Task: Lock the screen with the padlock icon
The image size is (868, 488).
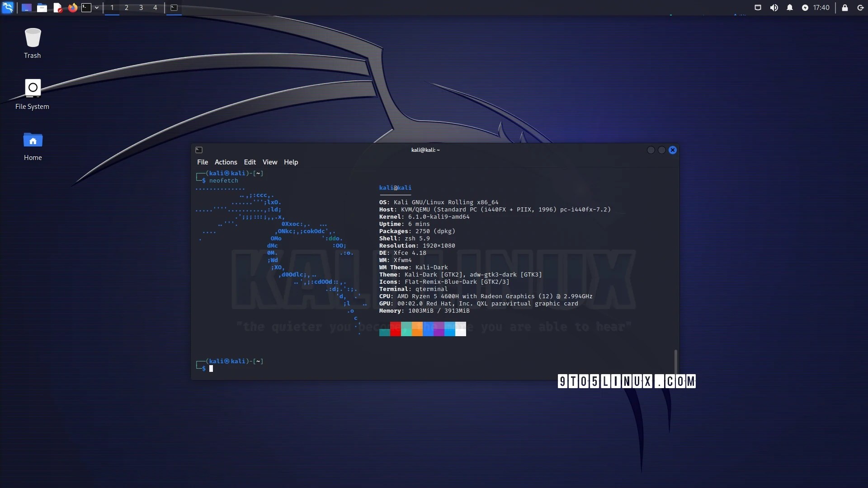Action: (x=844, y=8)
